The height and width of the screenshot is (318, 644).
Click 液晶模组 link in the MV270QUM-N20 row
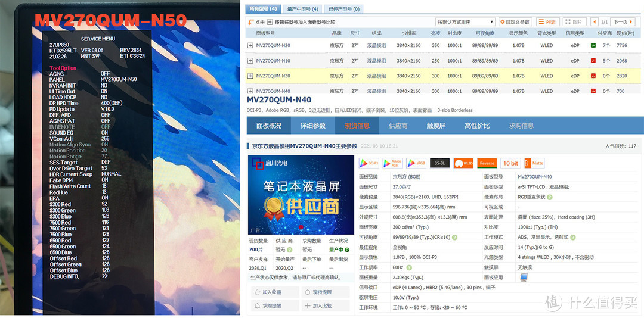tap(377, 45)
